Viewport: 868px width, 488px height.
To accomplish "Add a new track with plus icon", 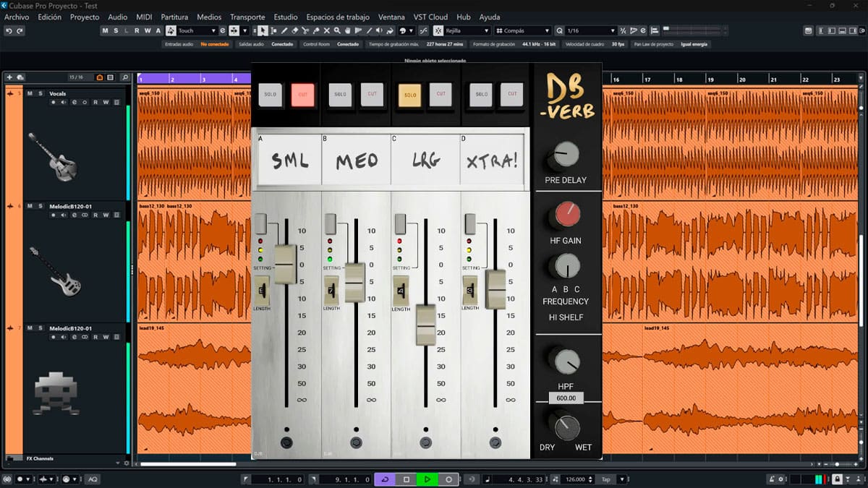I will [x=9, y=77].
